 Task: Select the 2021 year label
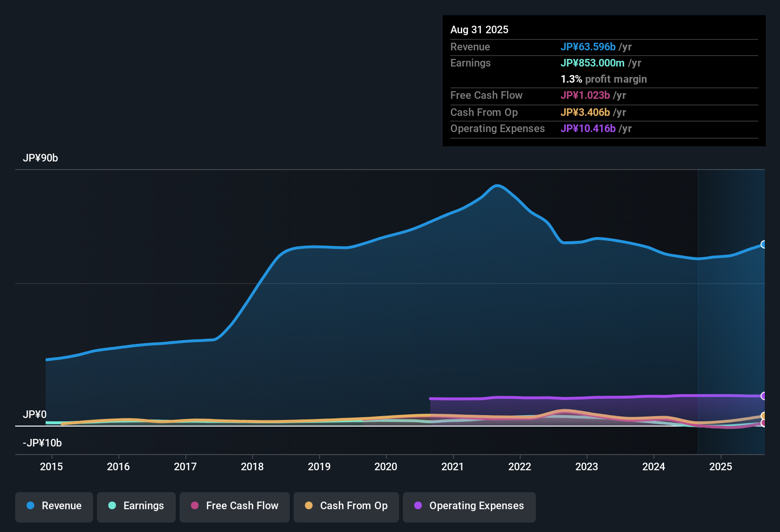click(453, 466)
